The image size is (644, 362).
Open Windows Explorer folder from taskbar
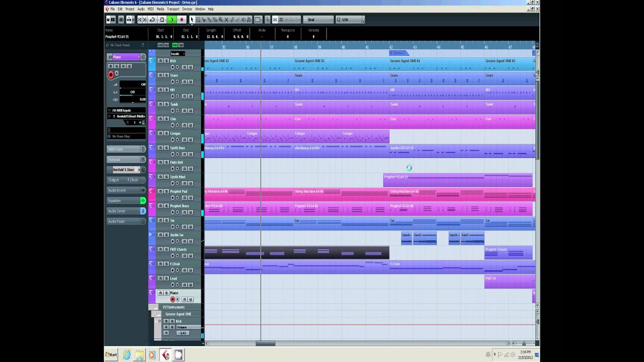(139, 355)
